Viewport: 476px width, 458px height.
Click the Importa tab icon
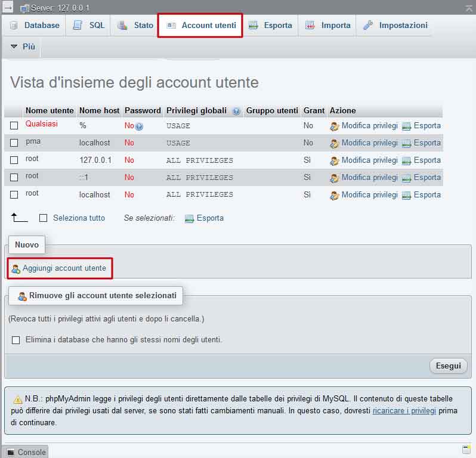click(310, 25)
